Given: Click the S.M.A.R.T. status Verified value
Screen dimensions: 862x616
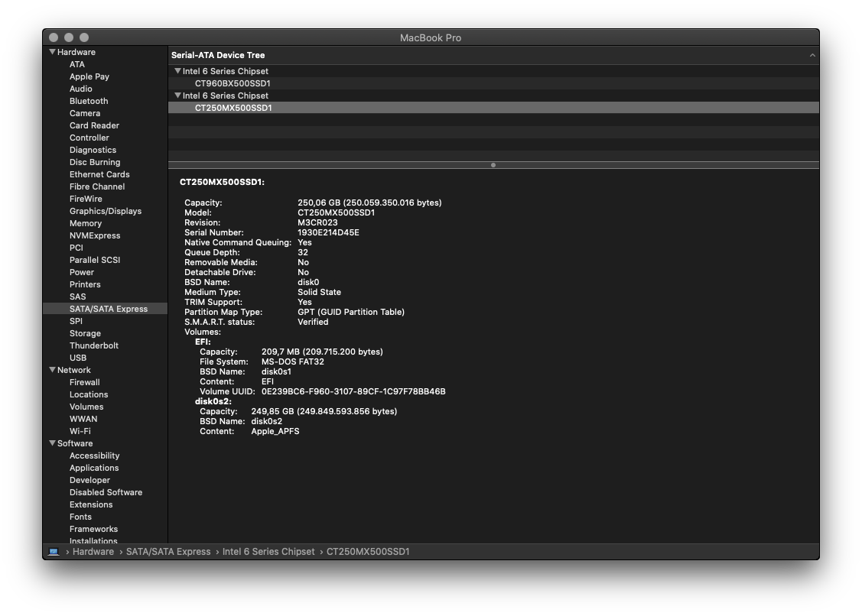Looking at the screenshot, I should click(313, 322).
